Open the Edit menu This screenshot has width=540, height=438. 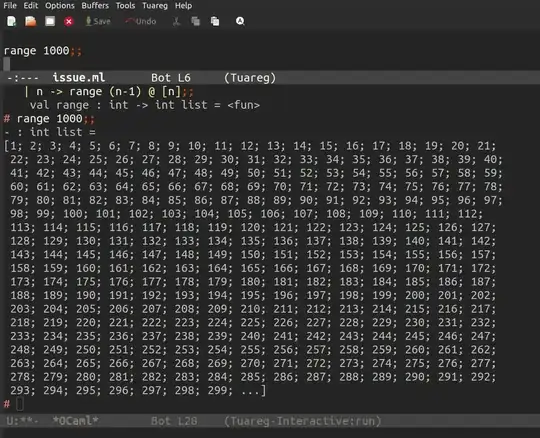(31, 6)
